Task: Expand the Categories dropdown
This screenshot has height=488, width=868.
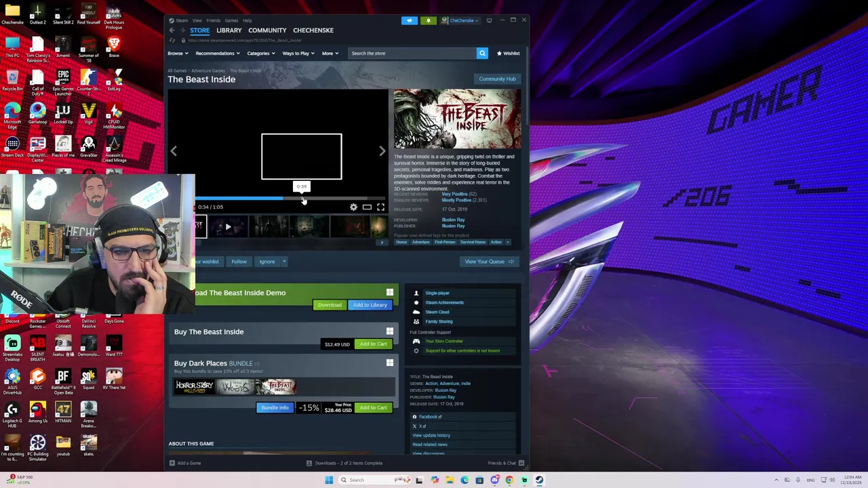Action: [x=260, y=53]
